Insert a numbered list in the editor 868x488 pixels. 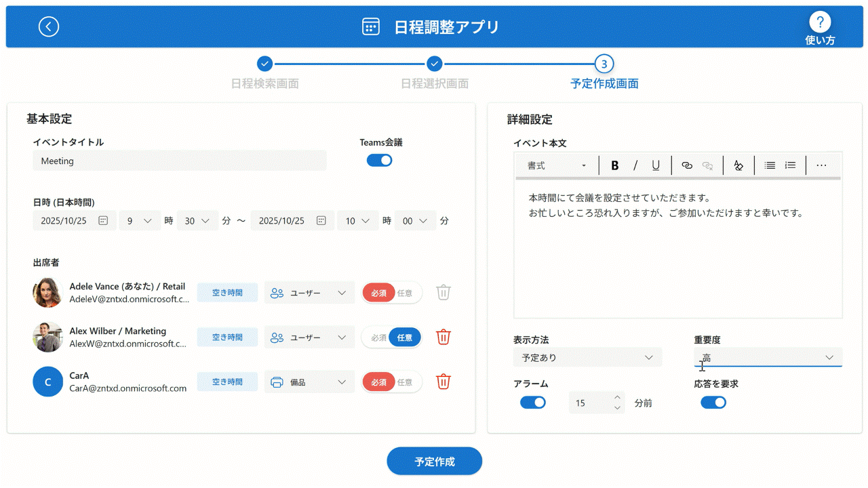point(790,165)
